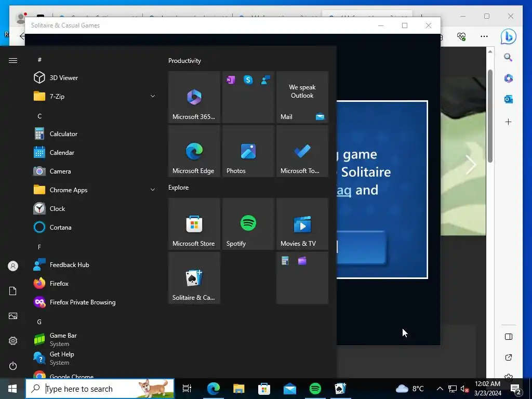Show hidden system tray icons
The width and height of the screenshot is (532, 399).
(x=440, y=389)
